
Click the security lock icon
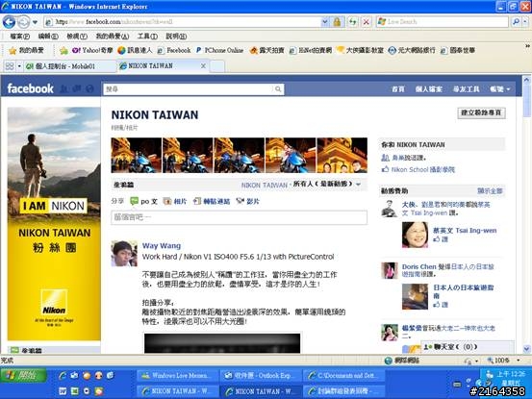click(x=337, y=22)
